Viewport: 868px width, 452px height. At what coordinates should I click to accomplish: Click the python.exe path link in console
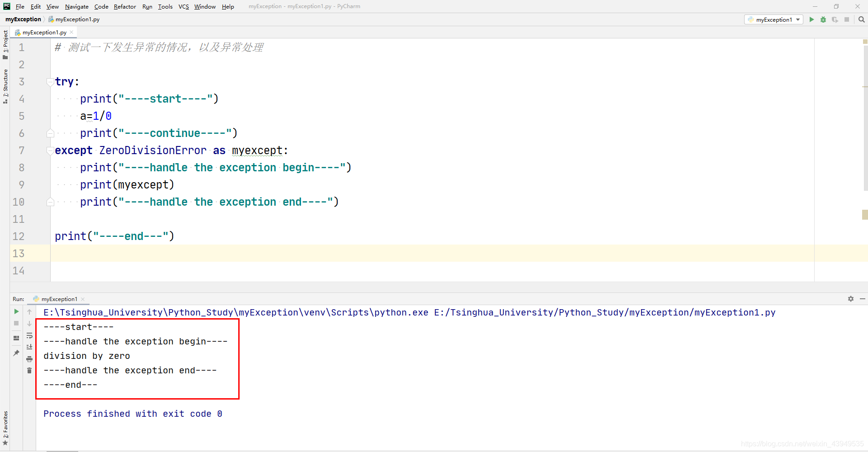tap(236, 312)
